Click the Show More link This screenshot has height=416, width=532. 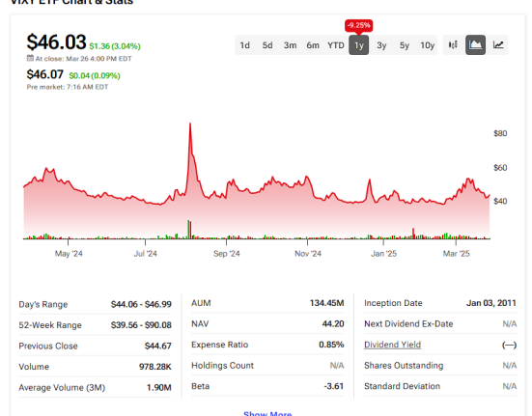click(267, 413)
